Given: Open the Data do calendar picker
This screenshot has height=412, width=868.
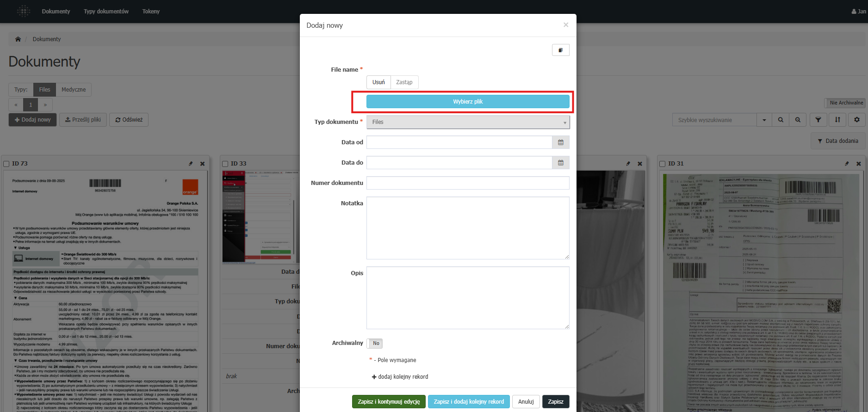Looking at the screenshot, I should pos(560,163).
